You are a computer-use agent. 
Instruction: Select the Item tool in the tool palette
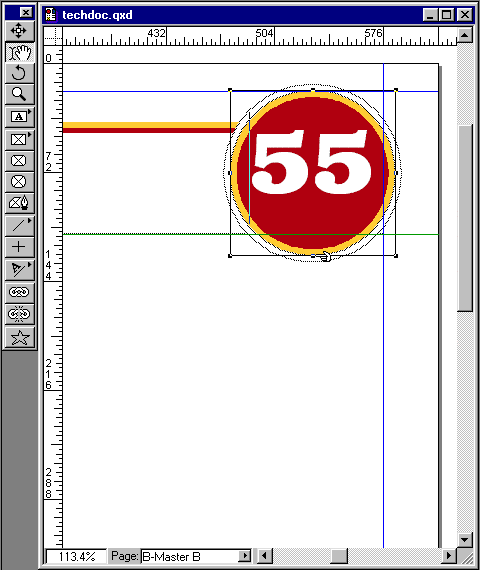(20, 31)
